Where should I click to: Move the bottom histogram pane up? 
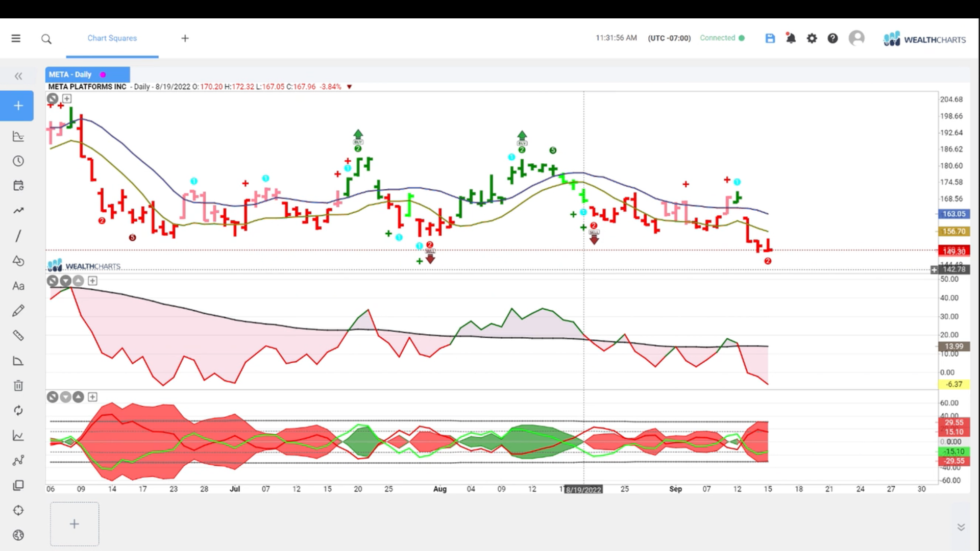click(x=78, y=397)
